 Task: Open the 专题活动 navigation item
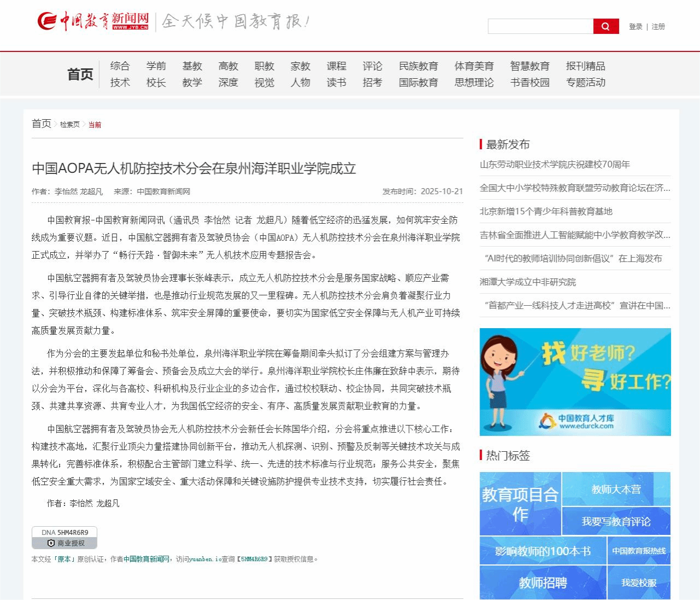(585, 83)
